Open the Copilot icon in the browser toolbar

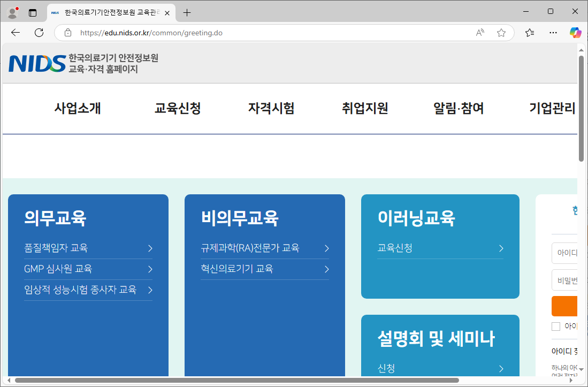pyautogui.click(x=575, y=32)
